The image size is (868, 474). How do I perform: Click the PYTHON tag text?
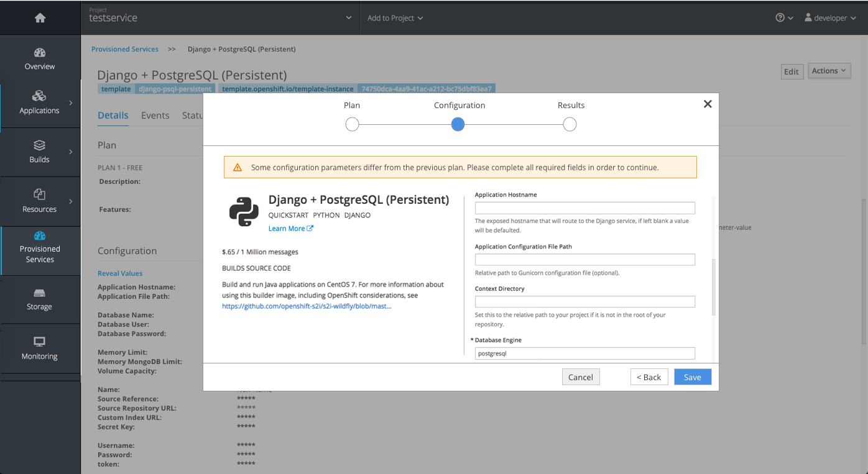(x=326, y=215)
